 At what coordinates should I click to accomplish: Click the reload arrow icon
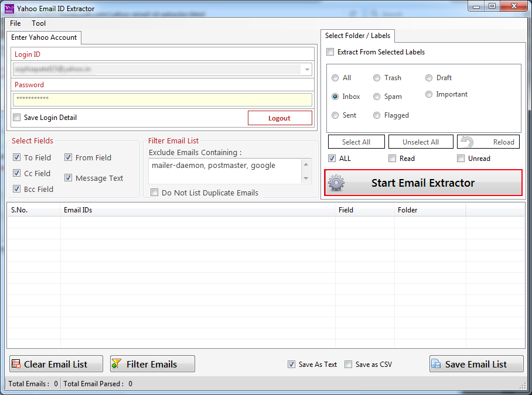[467, 142]
